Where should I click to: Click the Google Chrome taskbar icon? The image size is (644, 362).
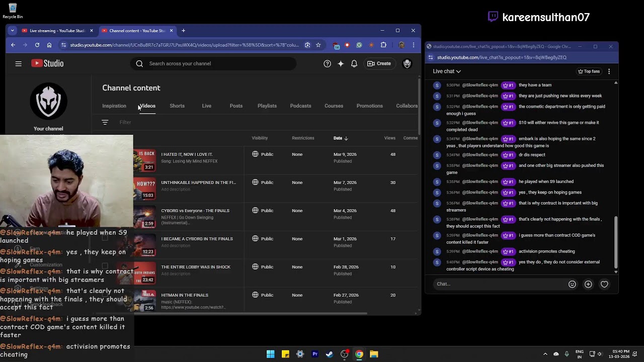point(359,354)
